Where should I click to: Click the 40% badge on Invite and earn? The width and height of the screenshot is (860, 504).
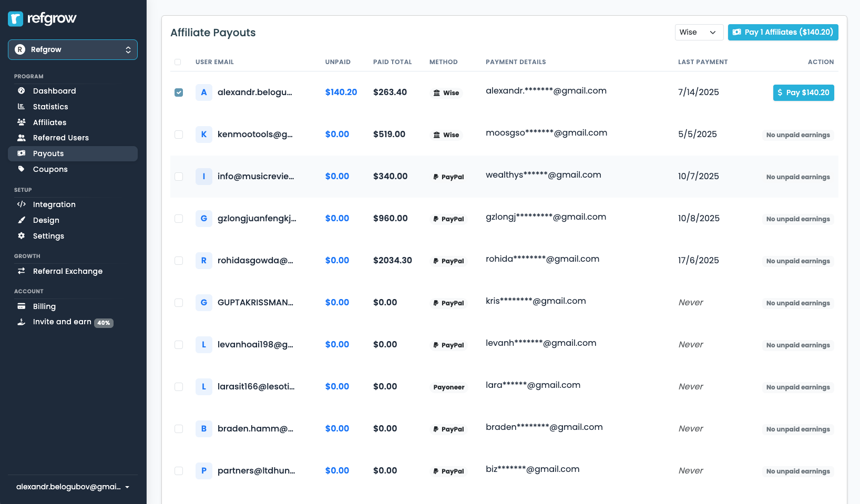pos(104,323)
